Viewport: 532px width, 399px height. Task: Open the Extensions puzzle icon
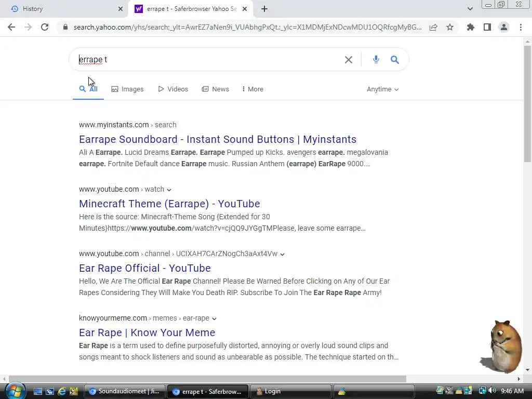point(471,27)
